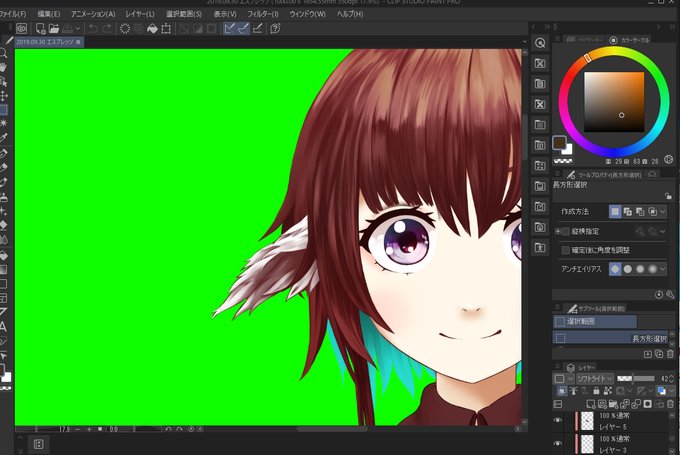
Task: Open the CLIP STUDIO support question-mark icon
Action: pos(275,29)
